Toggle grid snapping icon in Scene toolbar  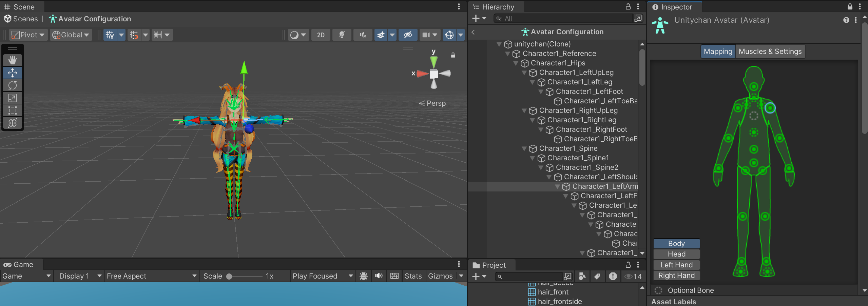point(110,35)
